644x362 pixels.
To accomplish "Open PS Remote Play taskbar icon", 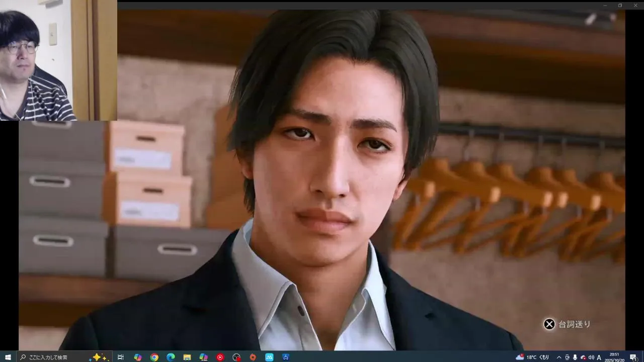I will (x=286, y=357).
